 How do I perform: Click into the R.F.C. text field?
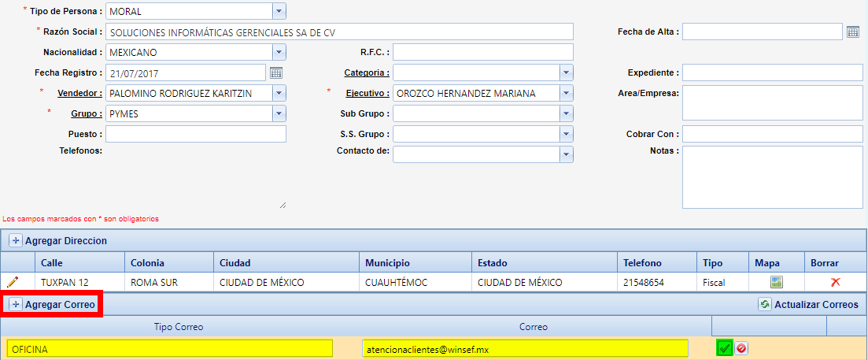click(x=482, y=52)
